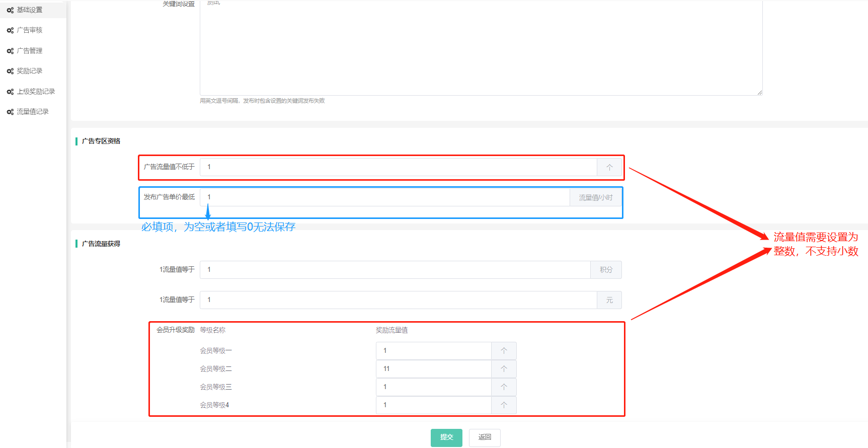
Task: Focus the 会员等级4 reward value input
Action: pos(434,405)
